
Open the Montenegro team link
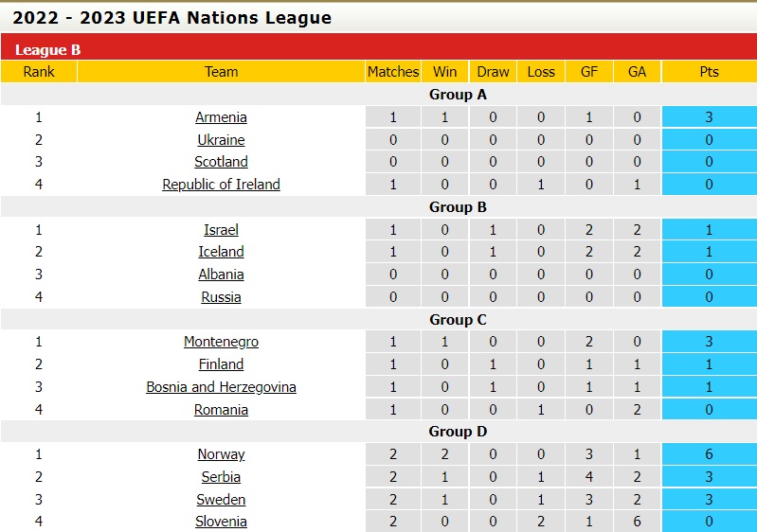(x=221, y=342)
